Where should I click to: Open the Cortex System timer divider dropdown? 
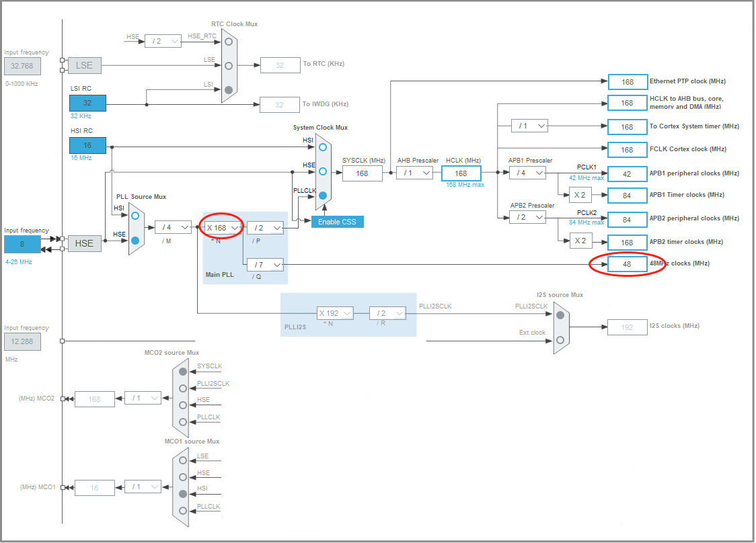click(x=529, y=126)
